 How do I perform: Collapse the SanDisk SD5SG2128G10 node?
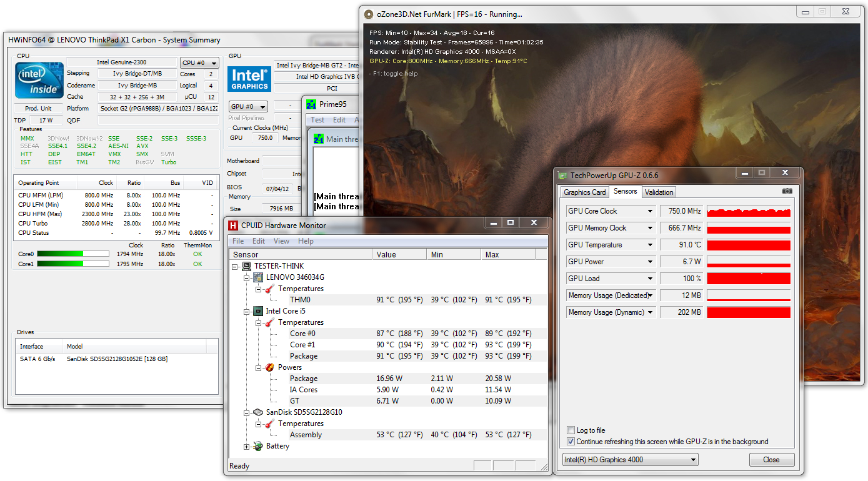point(247,412)
